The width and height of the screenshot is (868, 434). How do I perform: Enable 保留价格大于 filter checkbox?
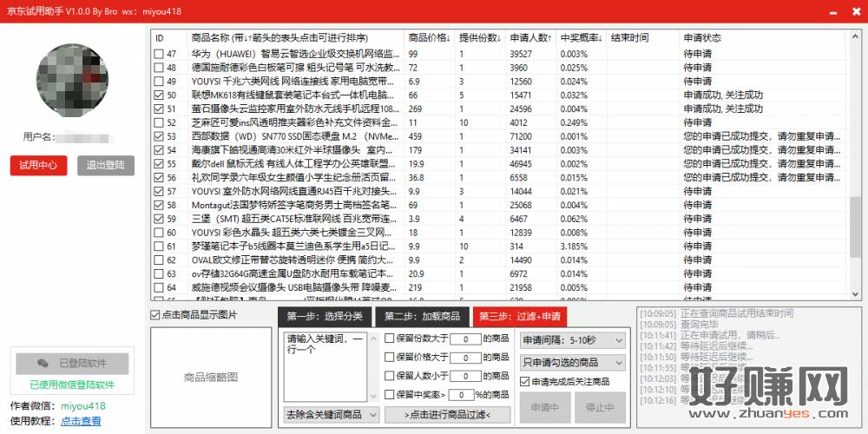(390, 358)
